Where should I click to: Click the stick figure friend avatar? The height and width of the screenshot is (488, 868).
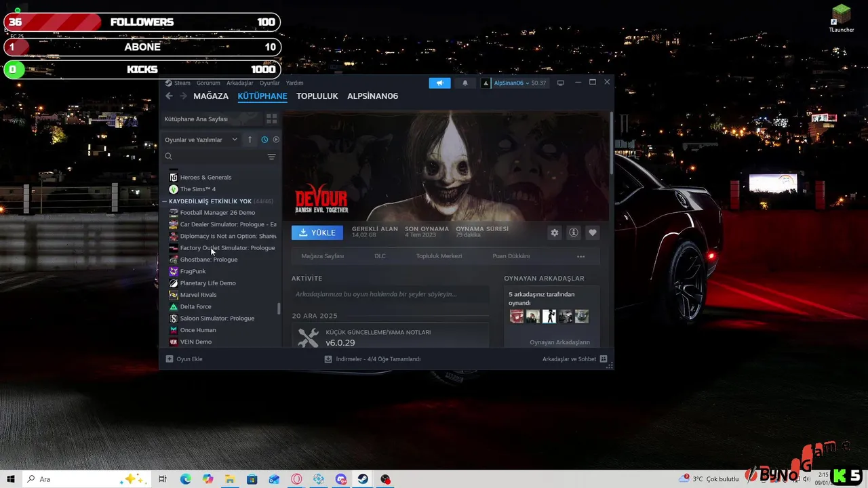coord(549,317)
